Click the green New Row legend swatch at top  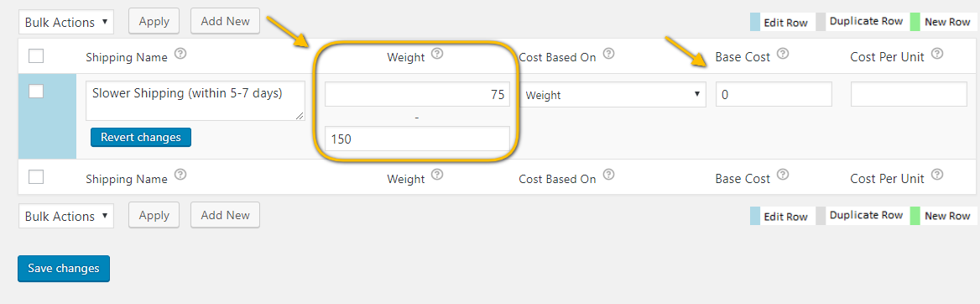pos(915,22)
